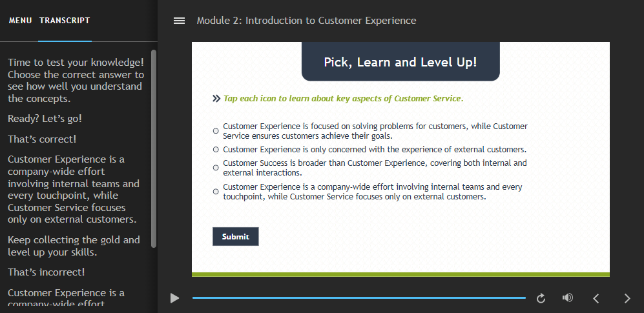Viewport: 644px width, 313px height.
Task: Click the double-chevron icon beside the instruction text
Action: point(216,99)
